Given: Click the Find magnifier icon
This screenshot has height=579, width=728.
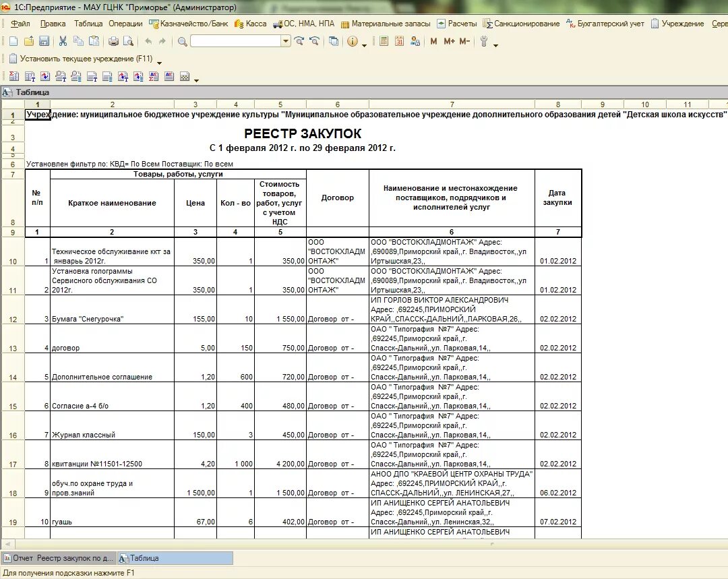Looking at the screenshot, I should [x=183, y=41].
